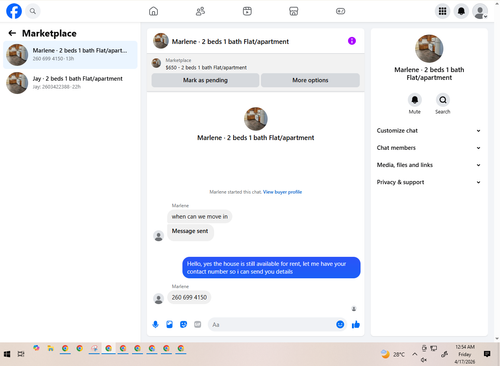The width and height of the screenshot is (500, 366).
Task: Expand Customize chat section
Action: point(429,130)
